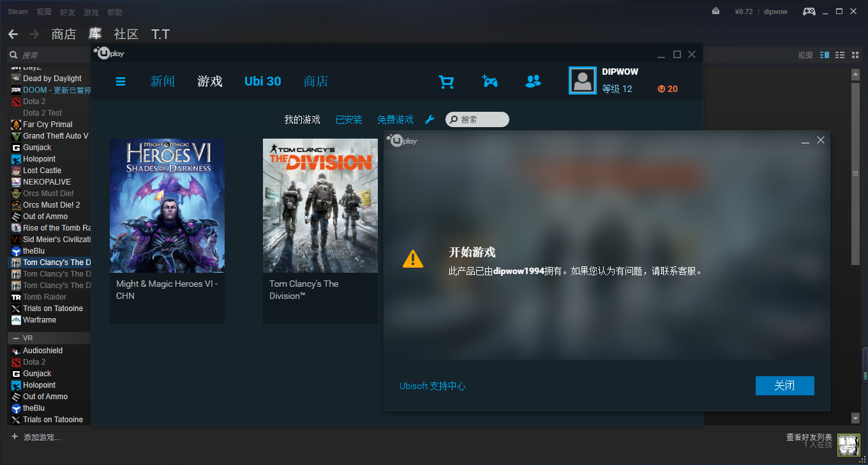This screenshot has height=465, width=868.
Task: Click the 关闭 button in the dialog
Action: click(x=784, y=386)
